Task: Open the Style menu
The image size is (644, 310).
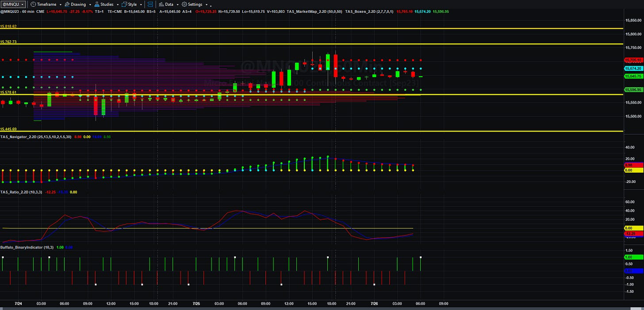Action: [132, 4]
